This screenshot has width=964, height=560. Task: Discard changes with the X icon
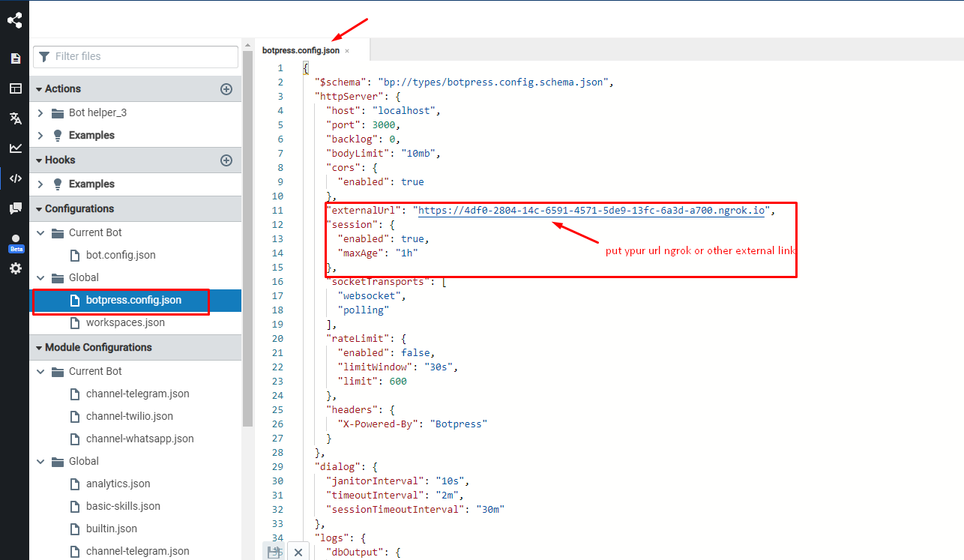(298, 552)
